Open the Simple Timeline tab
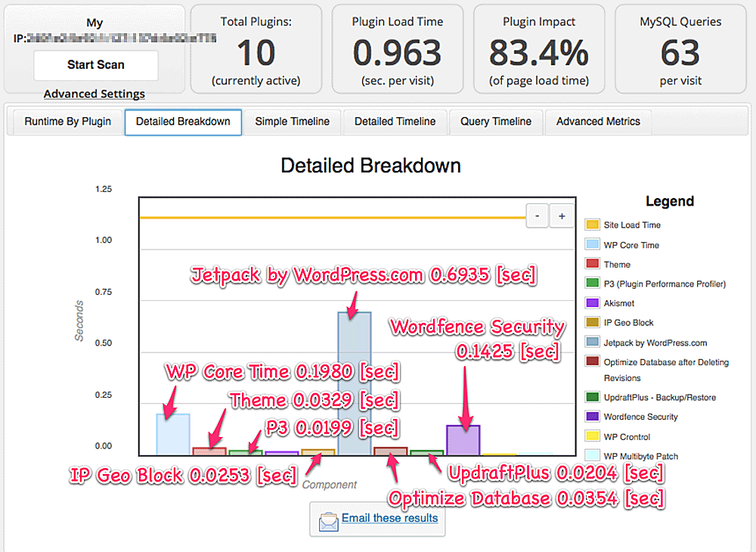This screenshot has height=552, width=756. [x=292, y=122]
